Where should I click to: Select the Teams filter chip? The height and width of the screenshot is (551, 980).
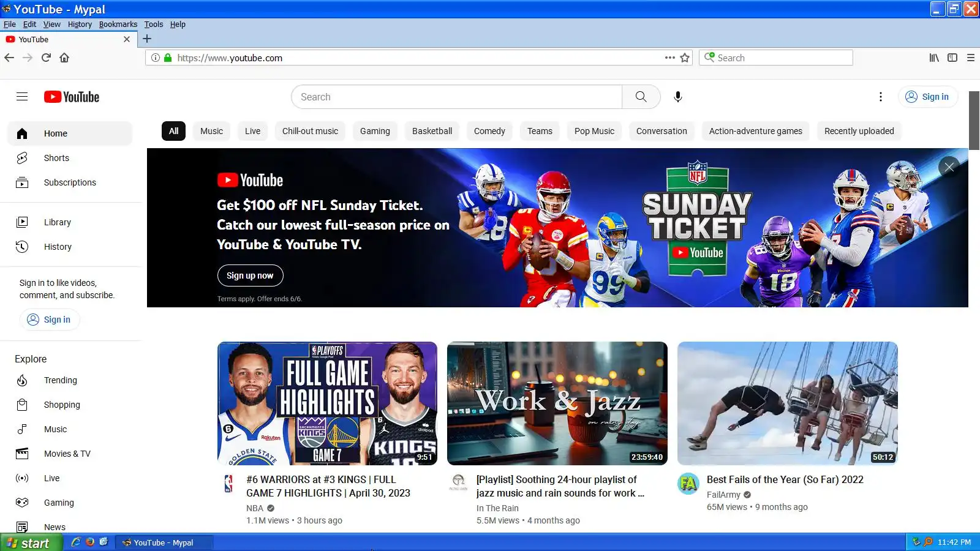click(x=540, y=131)
